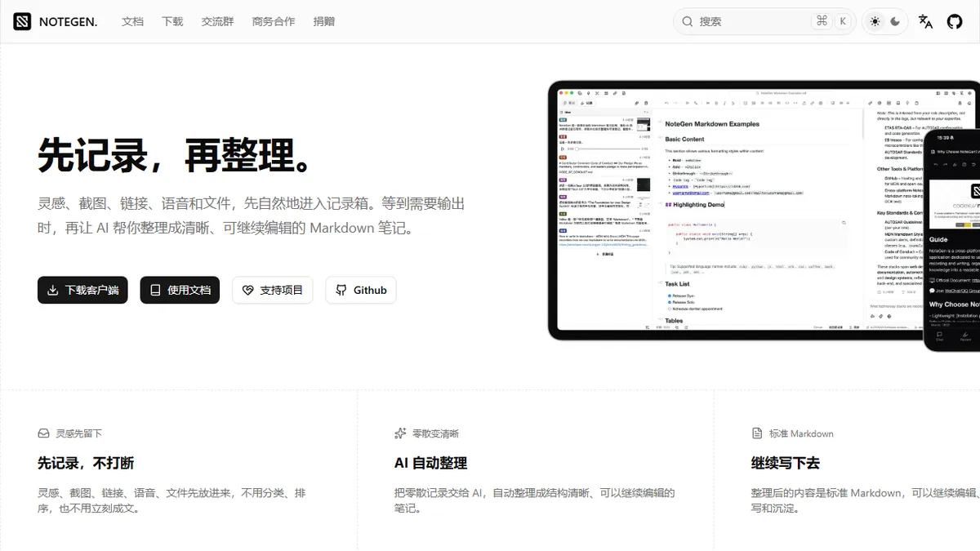Image resolution: width=980 pixels, height=551 pixels.
Task: Switch to light theme with sun icon
Action: coord(875,22)
